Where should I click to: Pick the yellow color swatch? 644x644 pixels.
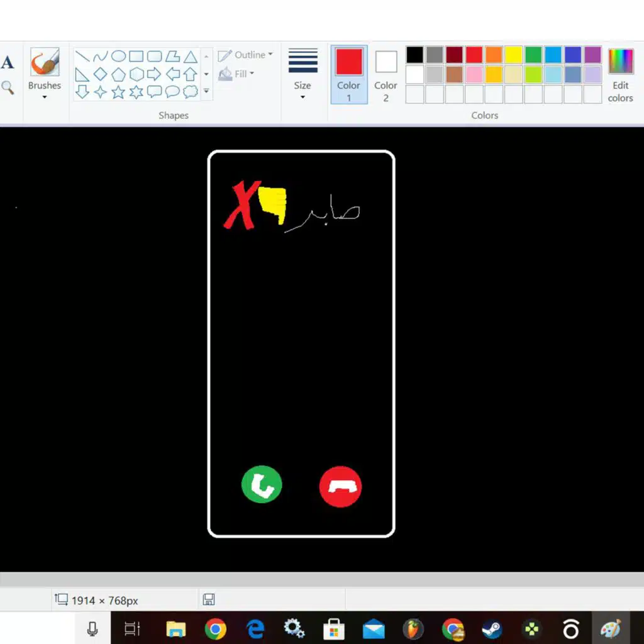point(513,55)
